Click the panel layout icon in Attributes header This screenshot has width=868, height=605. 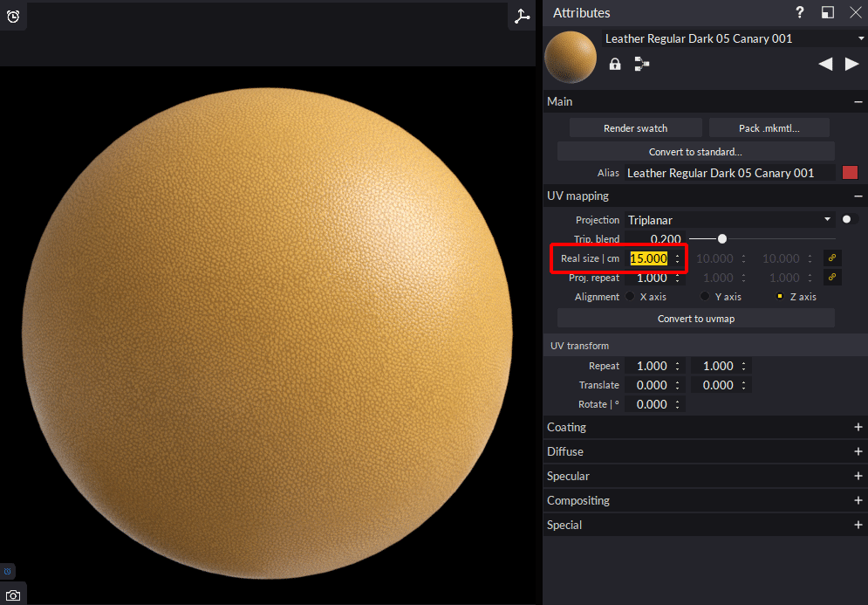(x=827, y=12)
